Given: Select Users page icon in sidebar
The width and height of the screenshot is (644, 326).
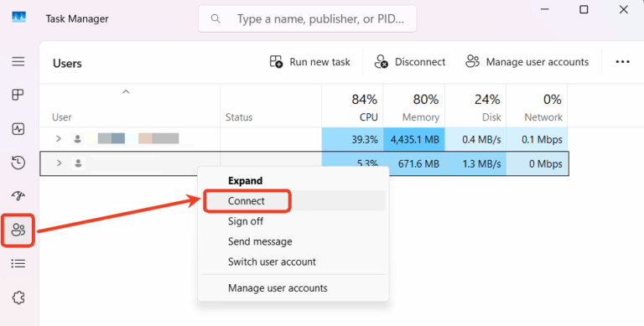Looking at the screenshot, I should 18,230.
